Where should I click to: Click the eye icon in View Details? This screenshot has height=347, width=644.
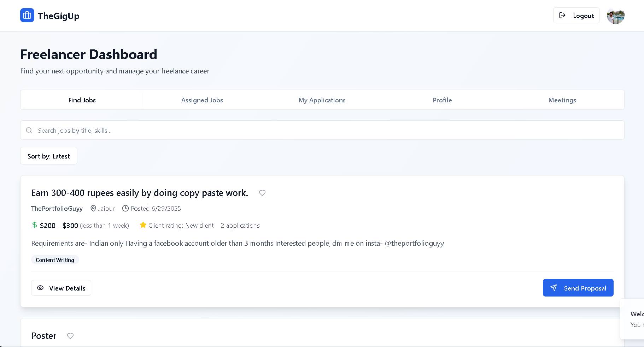click(x=41, y=288)
